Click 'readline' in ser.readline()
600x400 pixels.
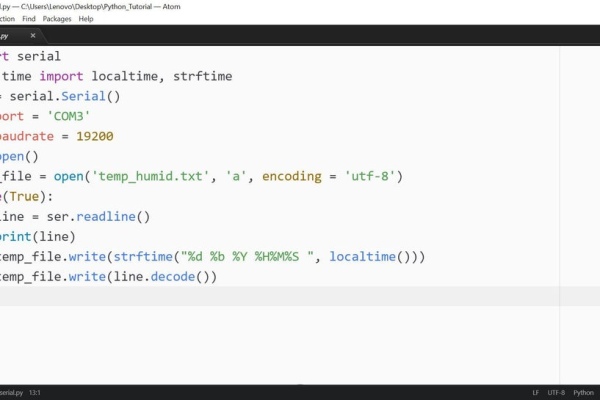106,217
